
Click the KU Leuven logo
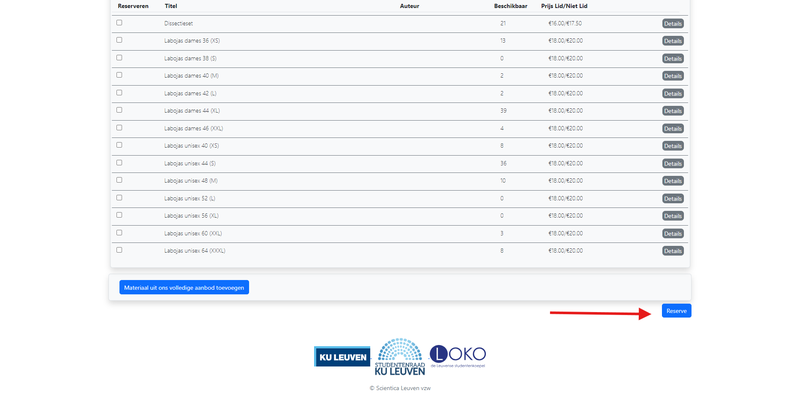[342, 357]
